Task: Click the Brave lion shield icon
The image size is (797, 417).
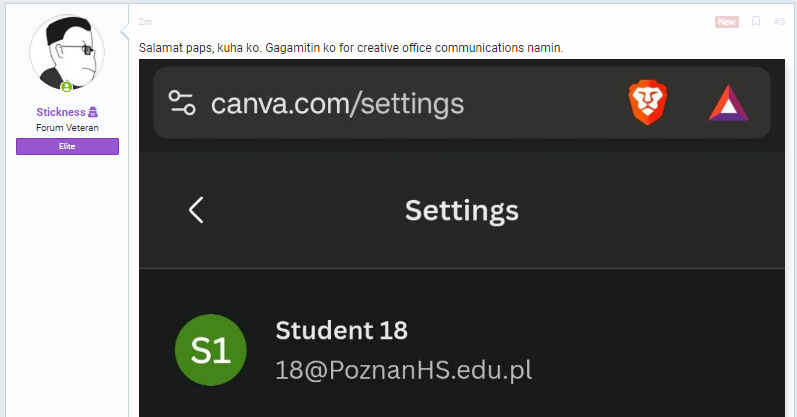Action: pos(648,102)
